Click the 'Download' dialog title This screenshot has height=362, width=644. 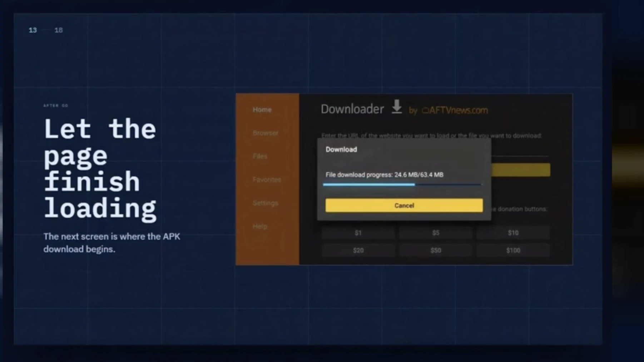click(x=341, y=150)
